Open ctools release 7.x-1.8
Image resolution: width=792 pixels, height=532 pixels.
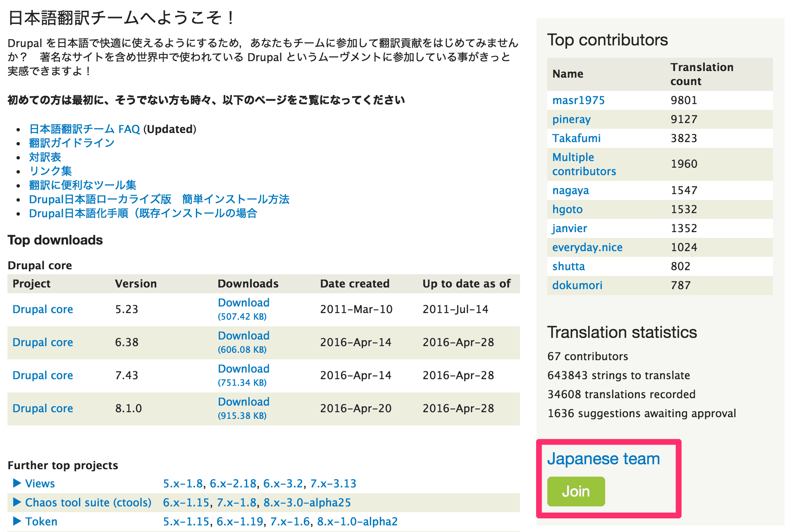236,502
